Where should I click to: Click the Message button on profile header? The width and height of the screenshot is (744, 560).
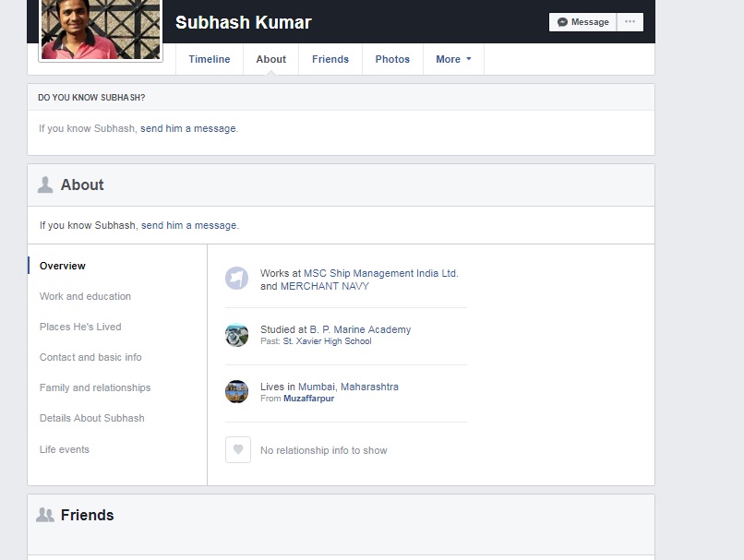pyautogui.click(x=583, y=22)
